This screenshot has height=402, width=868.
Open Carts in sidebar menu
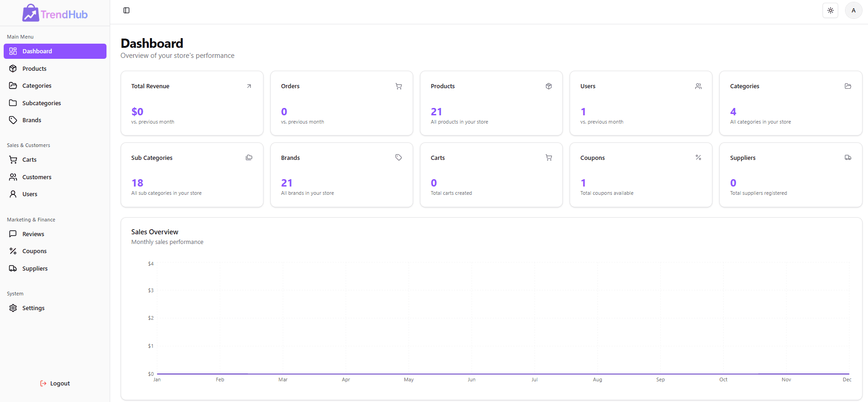coord(55,159)
